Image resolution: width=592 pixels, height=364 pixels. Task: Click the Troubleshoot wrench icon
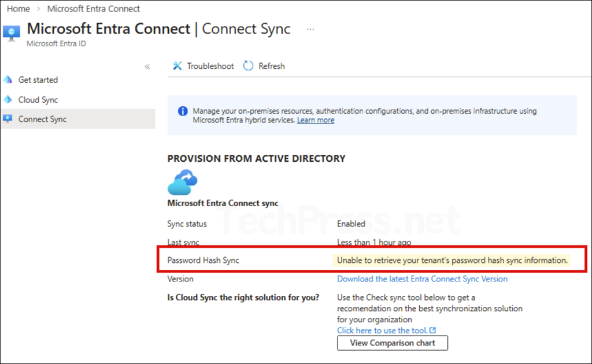[177, 66]
